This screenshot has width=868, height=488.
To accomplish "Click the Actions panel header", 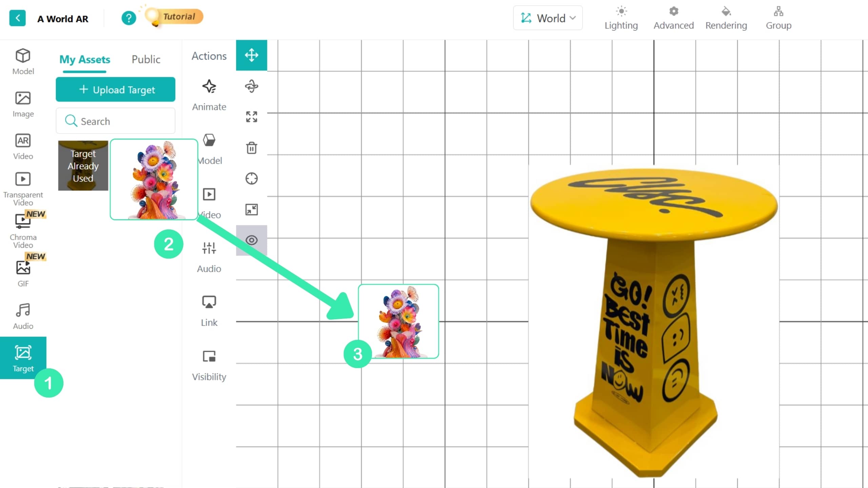I will 209,56.
